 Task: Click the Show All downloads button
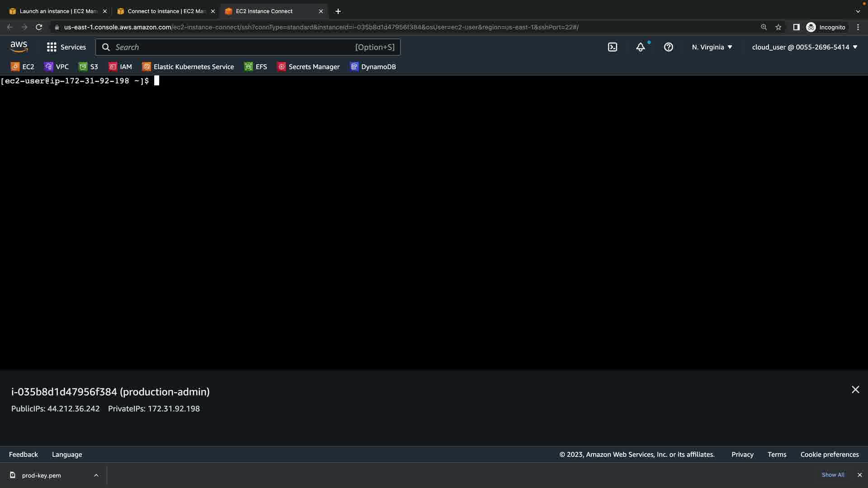[833, 475]
